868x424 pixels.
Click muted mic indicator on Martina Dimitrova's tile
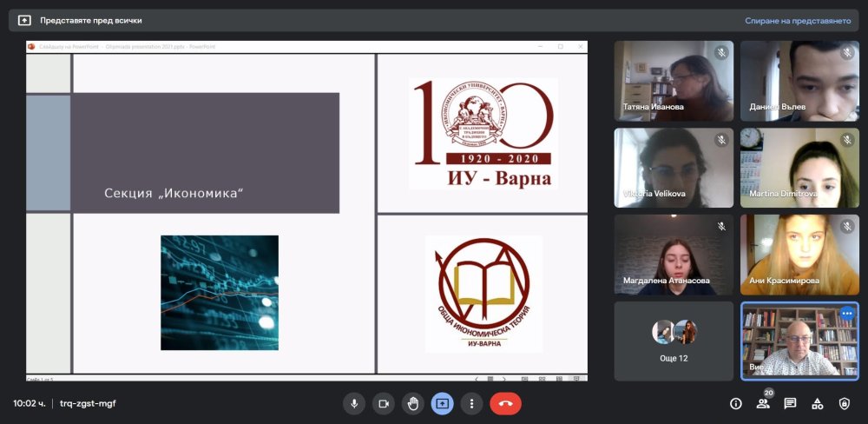[x=847, y=140]
